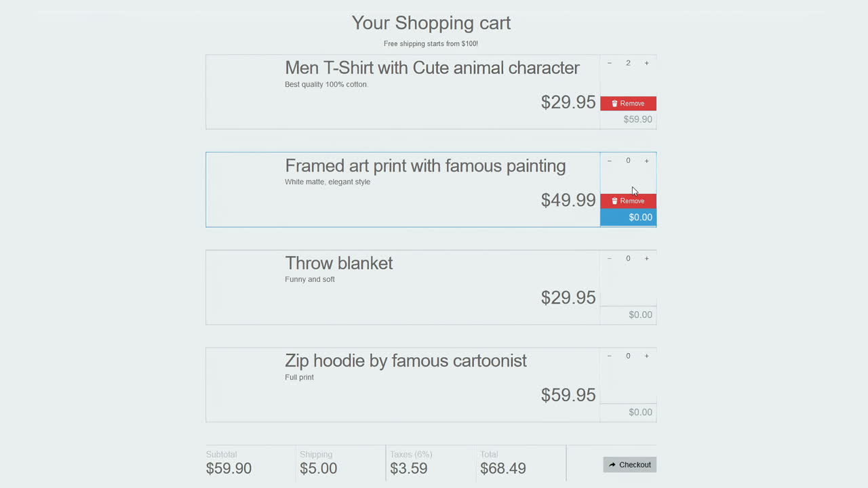
Task: Increase quantity of Men T-Shirt
Action: tap(646, 63)
